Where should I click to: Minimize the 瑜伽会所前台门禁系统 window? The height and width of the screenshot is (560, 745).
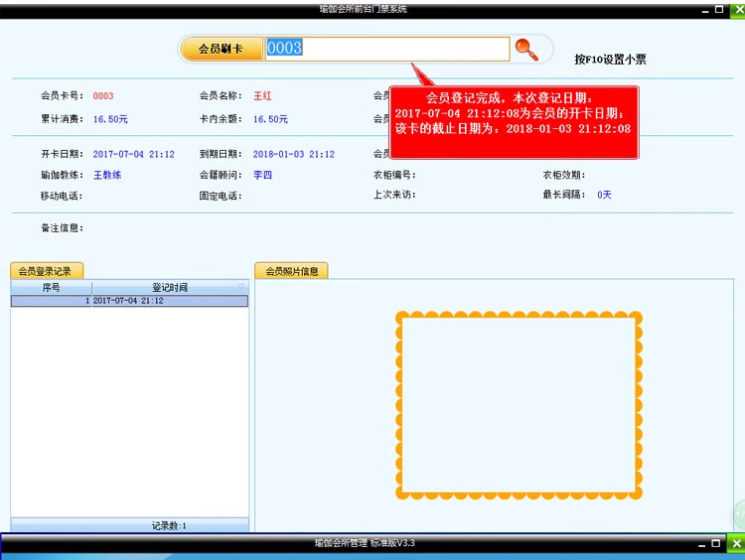point(705,10)
